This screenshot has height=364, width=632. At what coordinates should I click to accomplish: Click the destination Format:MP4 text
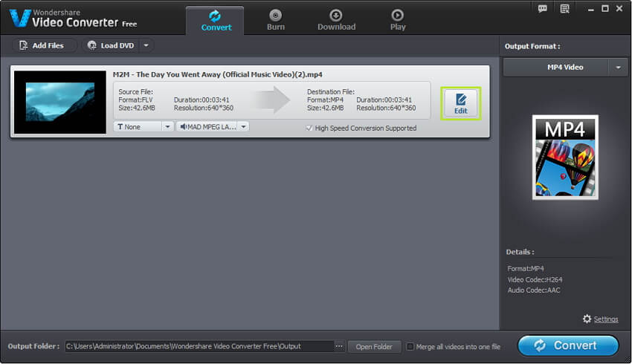pos(325,100)
